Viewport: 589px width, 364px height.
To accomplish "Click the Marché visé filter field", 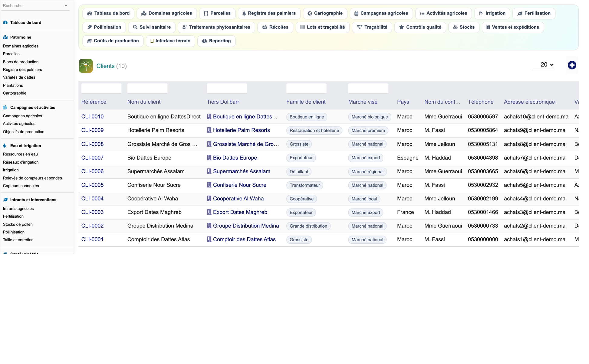I will (368, 88).
